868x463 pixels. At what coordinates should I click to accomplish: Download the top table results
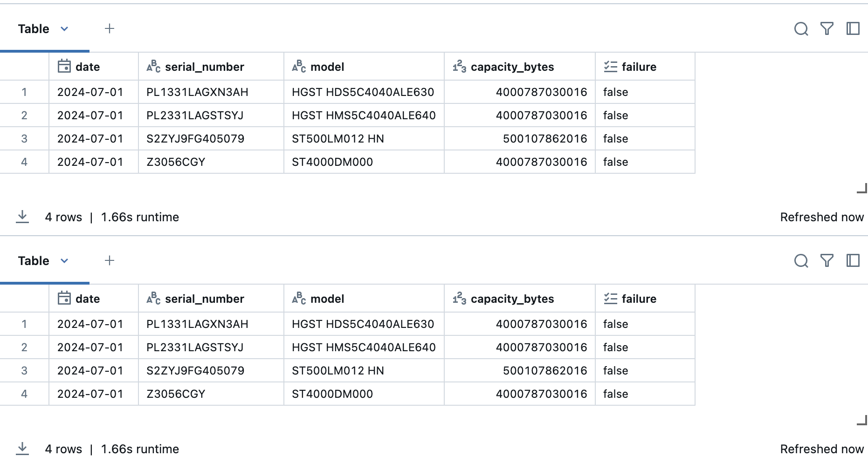(x=22, y=217)
